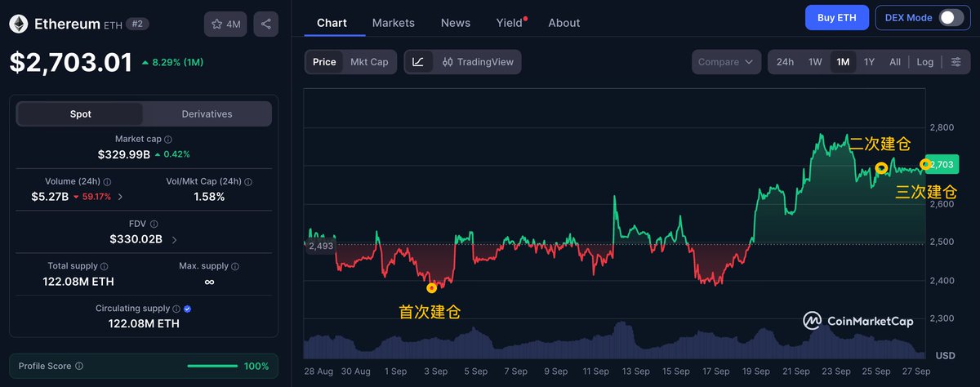Open chart settings sliders icon

click(x=956, y=62)
